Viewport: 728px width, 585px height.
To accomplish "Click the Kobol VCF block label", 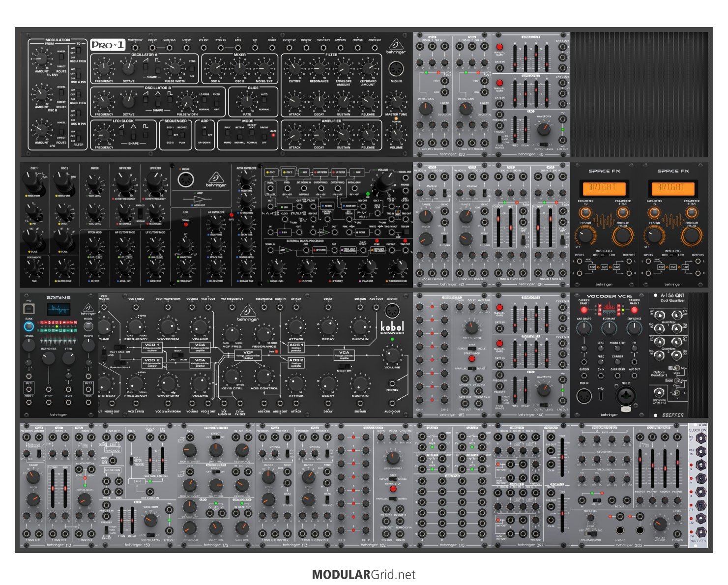I will pos(248,354).
